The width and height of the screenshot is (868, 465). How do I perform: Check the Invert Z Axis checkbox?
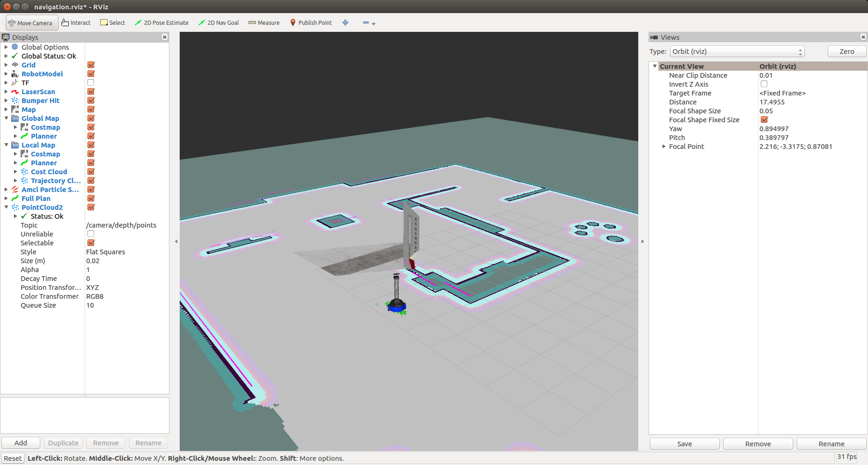(x=764, y=84)
